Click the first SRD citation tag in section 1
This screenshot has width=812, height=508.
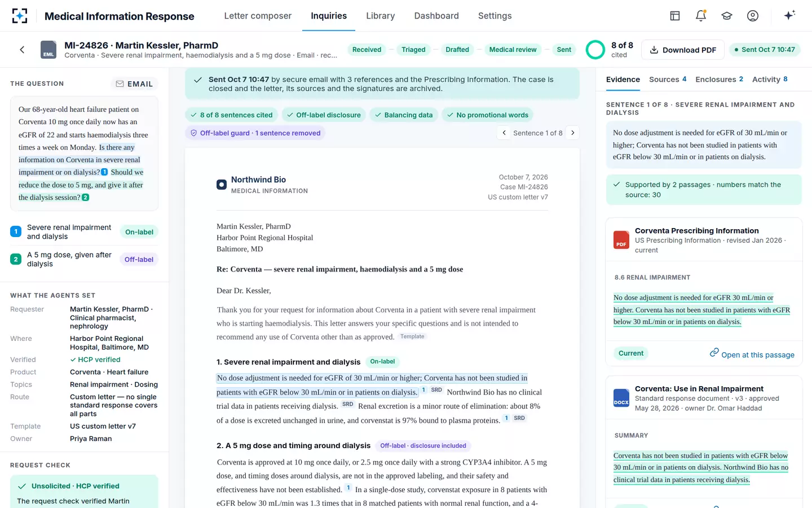pos(436,390)
